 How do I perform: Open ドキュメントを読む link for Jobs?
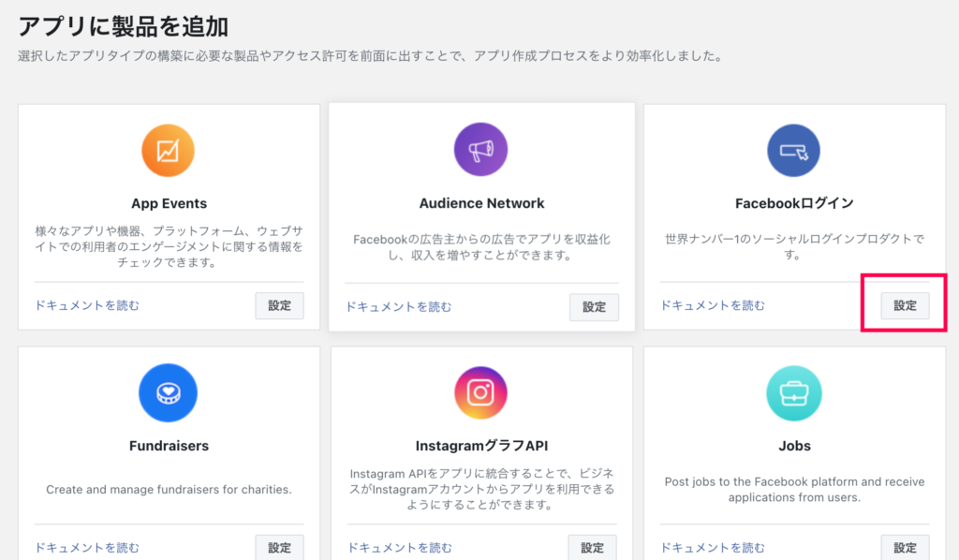[x=713, y=548]
